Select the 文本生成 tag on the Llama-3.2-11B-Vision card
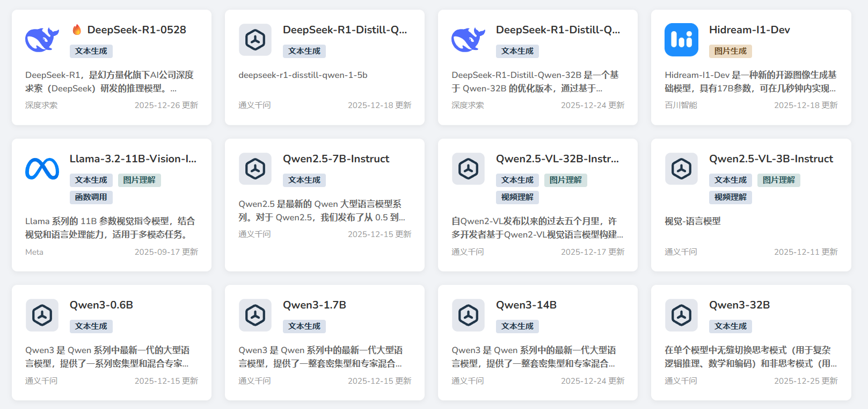Image resolution: width=868 pixels, height=409 pixels. (x=91, y=180)
